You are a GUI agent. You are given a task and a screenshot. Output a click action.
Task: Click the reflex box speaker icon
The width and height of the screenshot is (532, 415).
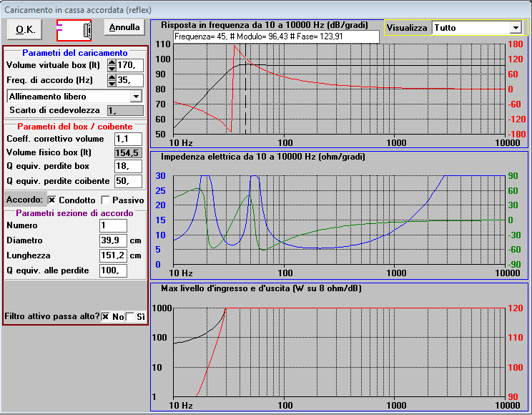coord(74,31)
